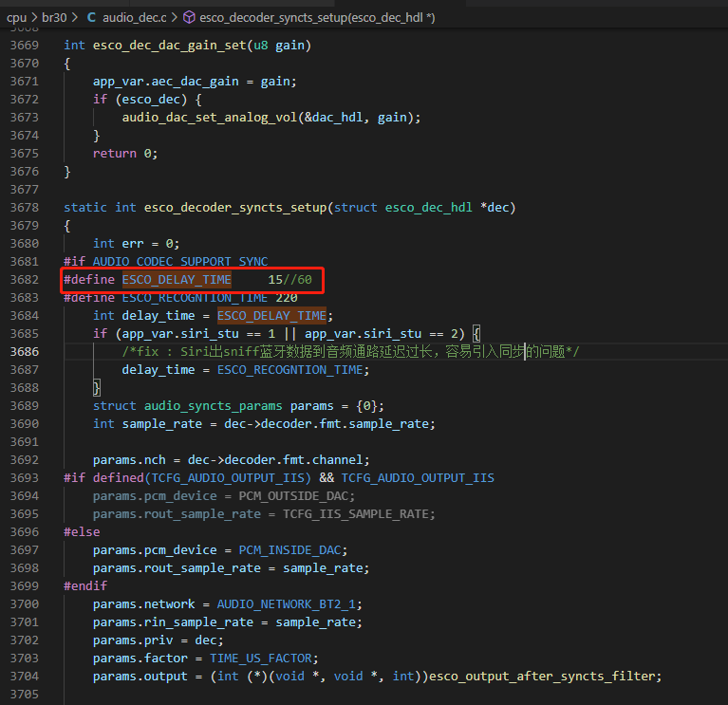Click line number 3669 in gutter
Viewport: 728px width, 705px height.
pos(25,46)
